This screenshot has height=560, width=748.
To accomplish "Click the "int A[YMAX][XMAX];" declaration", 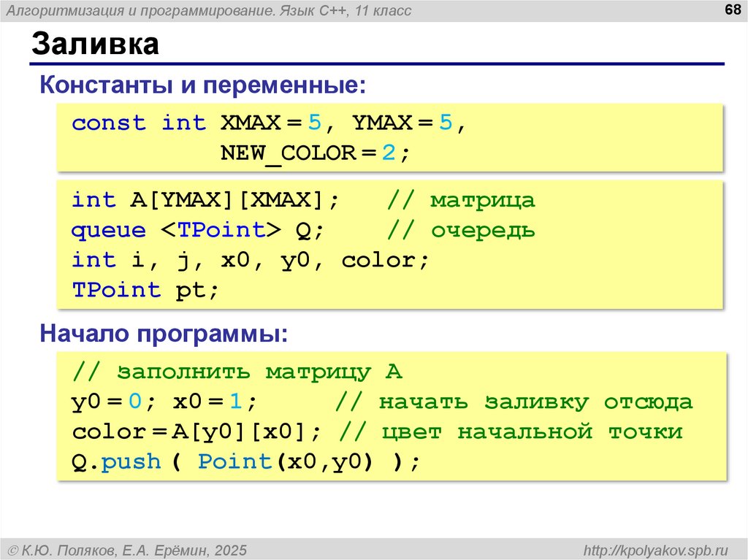I will click(205, 200).
